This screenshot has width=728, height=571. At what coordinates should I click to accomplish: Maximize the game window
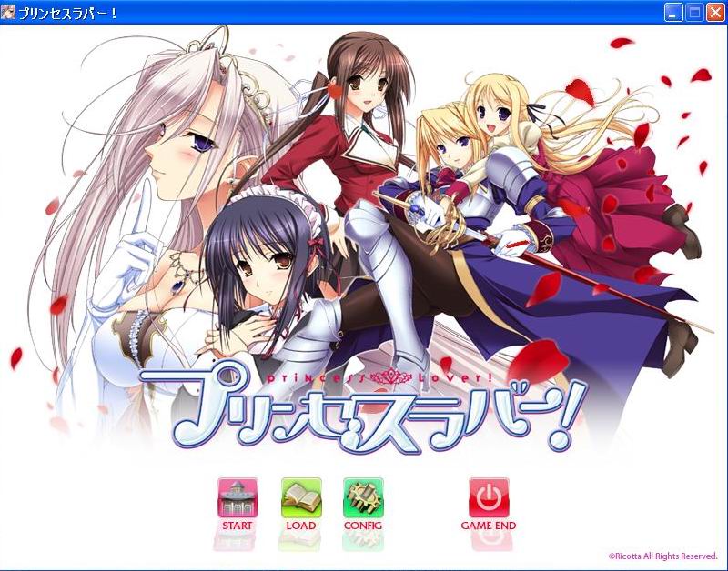pos(694,13)
